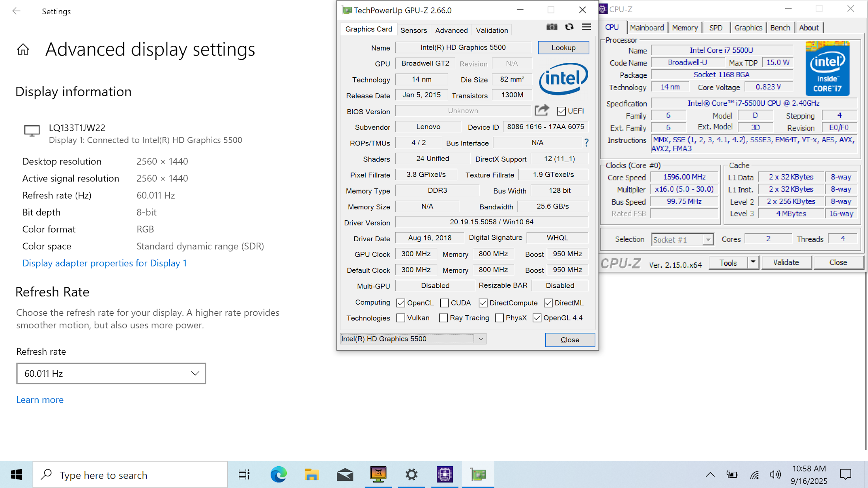Open the Graphics tab in CPU-Z

748,28
